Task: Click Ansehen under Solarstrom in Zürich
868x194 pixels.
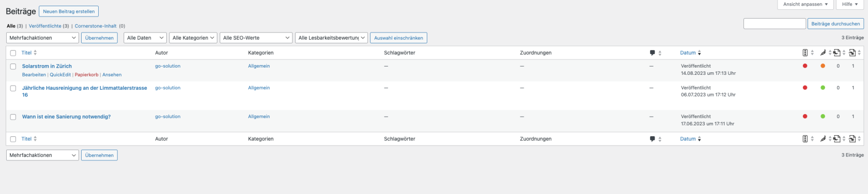Action: click(112, 75)
